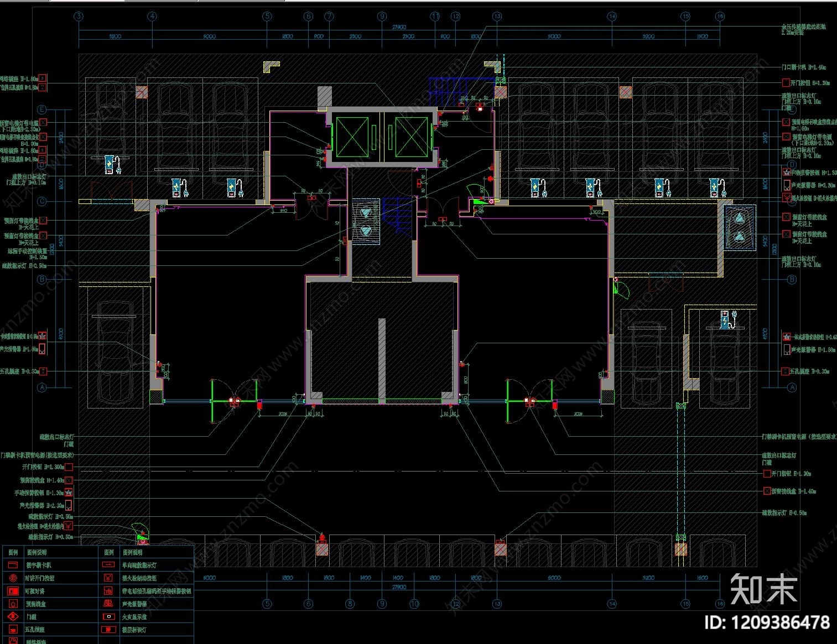Click the 五孔插座 socket legend symbol
Image resolution: width=837 pixels, height=644 pixels.
point(13,629)
